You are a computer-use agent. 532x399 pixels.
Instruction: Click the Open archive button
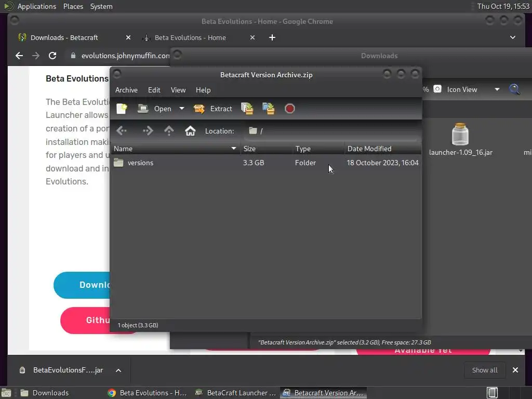pyautogui.click(x=154, y=109)
